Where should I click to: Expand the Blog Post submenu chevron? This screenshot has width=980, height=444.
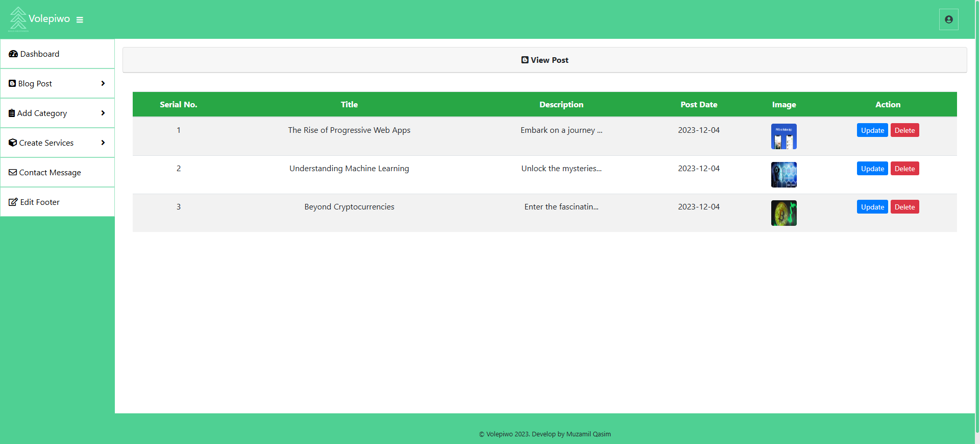point(103,83)
